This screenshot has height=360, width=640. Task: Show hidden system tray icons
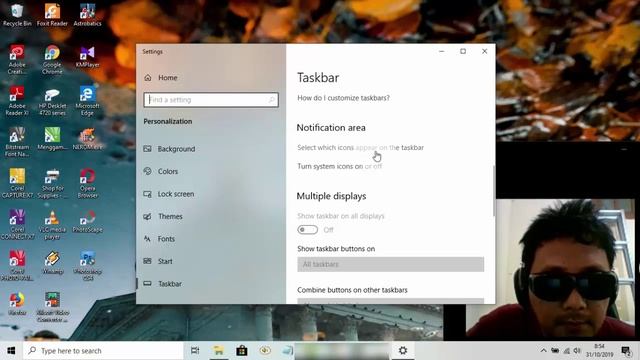coord(543,351)
